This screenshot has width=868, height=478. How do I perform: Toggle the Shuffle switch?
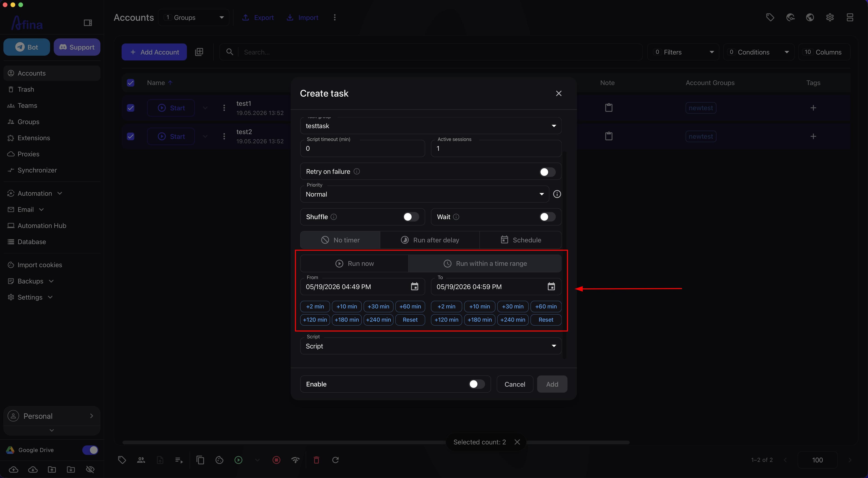pyautogui.click(x=411, y=216)
